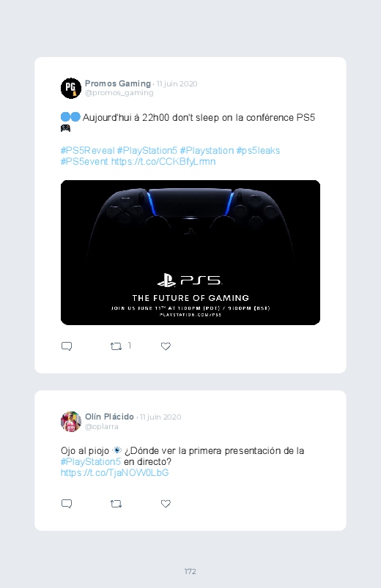Click the Promos Gaming display name
This screenshot has width=381, height=588.
(x=118, y=83)
